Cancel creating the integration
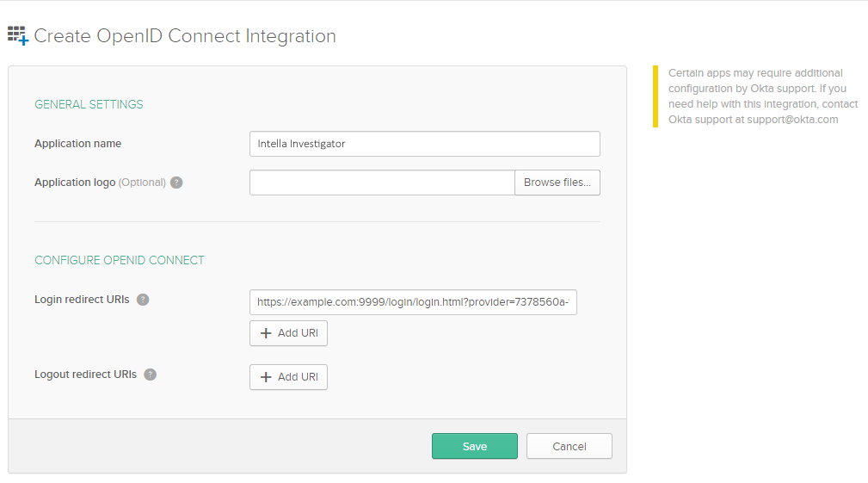Viewport: 868px width, 483px height. click(569, 446)
